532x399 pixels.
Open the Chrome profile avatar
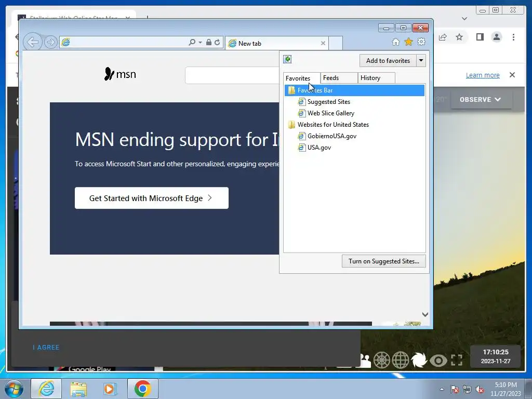496,37
